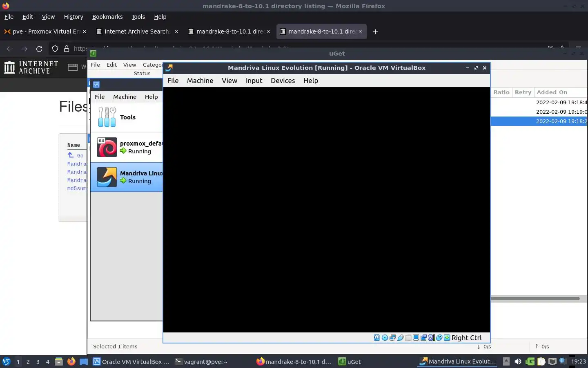Open a new Firefox tab
588x368 pixels.
pyautogui.click(x=375, y=31)
